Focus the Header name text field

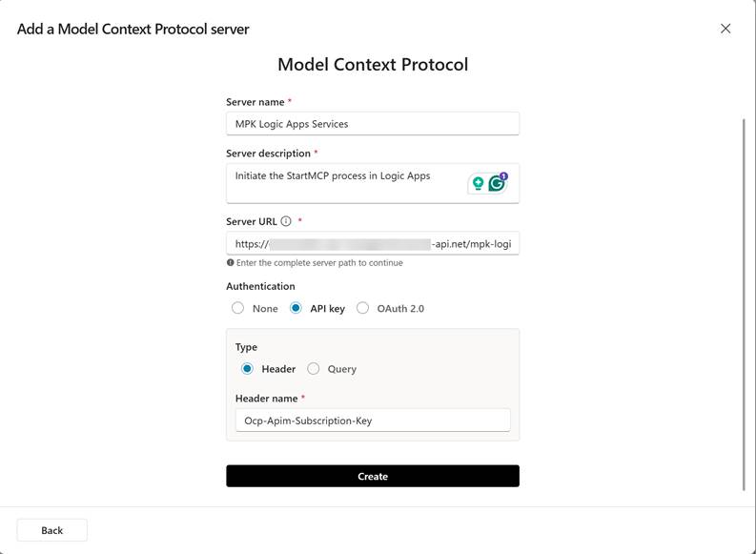pos(373,420)
